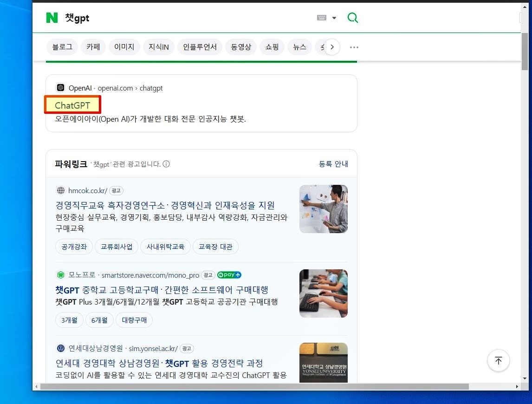Screen dimensions: 532x404
Task: Select the 카페 tab
Action: (x=93, y=47)
